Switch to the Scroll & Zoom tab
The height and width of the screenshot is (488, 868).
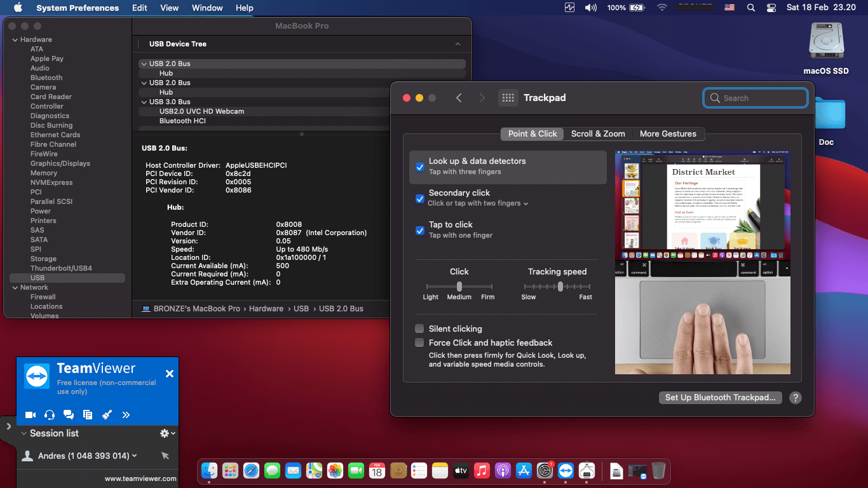[x=598, y=134]
